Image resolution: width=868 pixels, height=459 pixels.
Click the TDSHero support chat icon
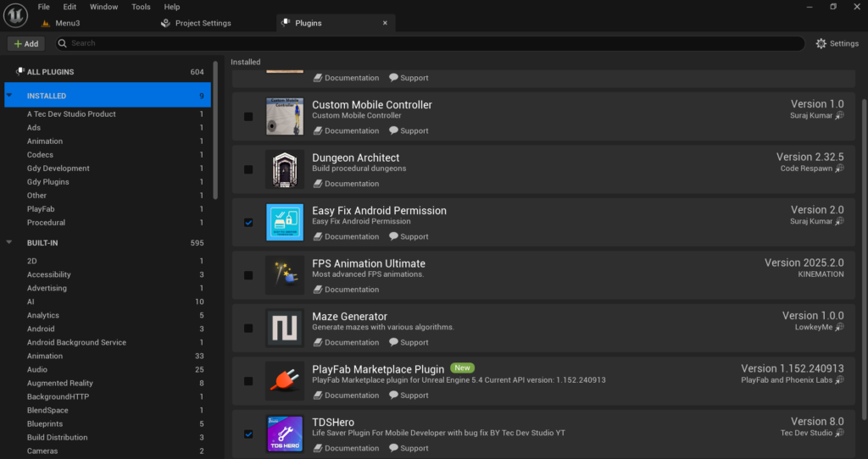coord(393,448)
